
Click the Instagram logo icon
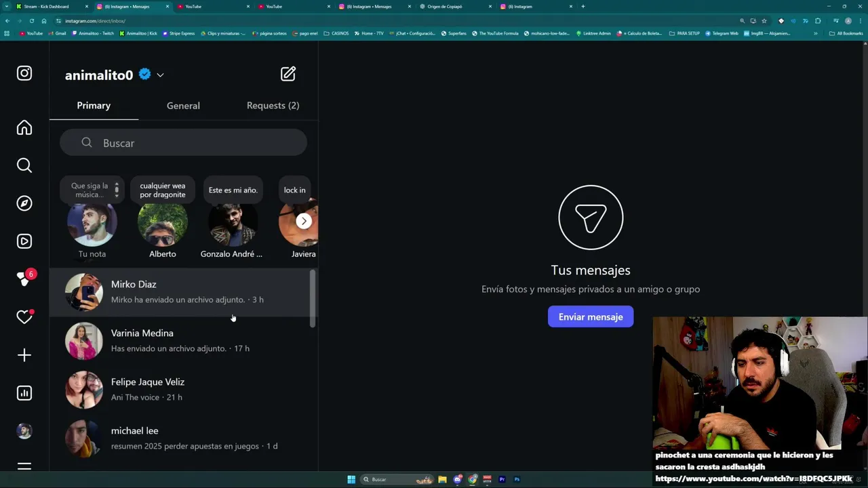pyautogui.click(x=24, y=73)
